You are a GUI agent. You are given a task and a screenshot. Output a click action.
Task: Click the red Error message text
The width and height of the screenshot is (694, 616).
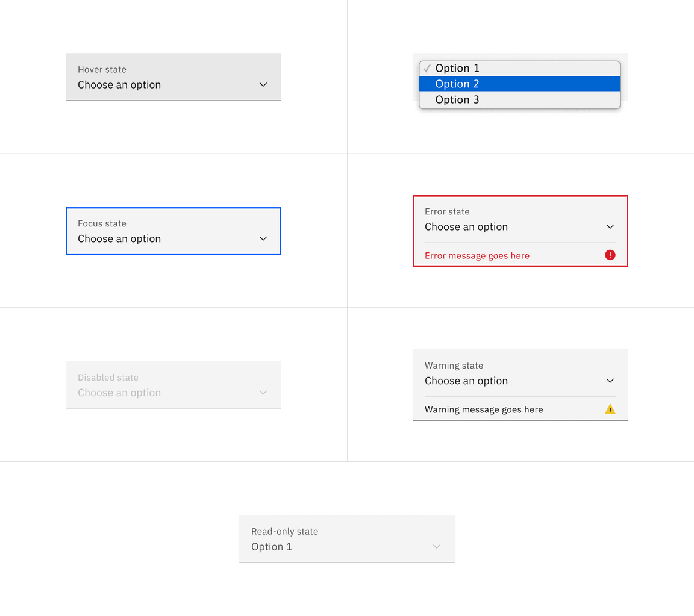[x=477, y=256]
